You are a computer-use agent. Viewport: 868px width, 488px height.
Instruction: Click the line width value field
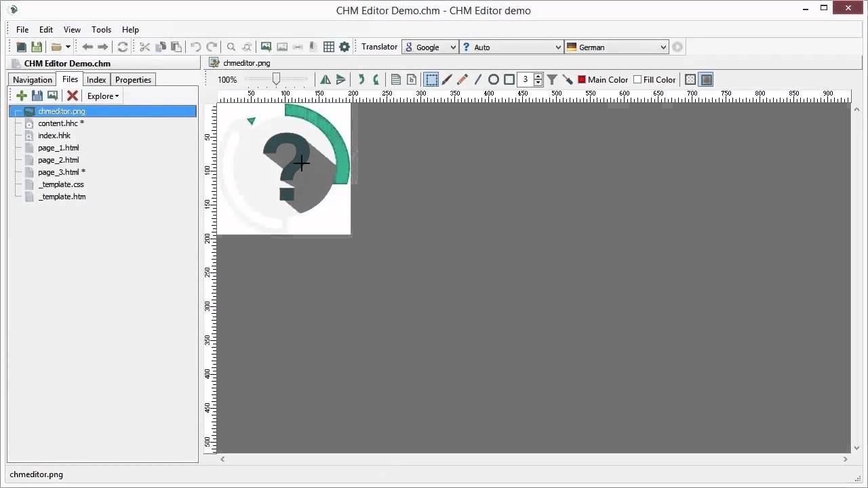coord(526,79)
